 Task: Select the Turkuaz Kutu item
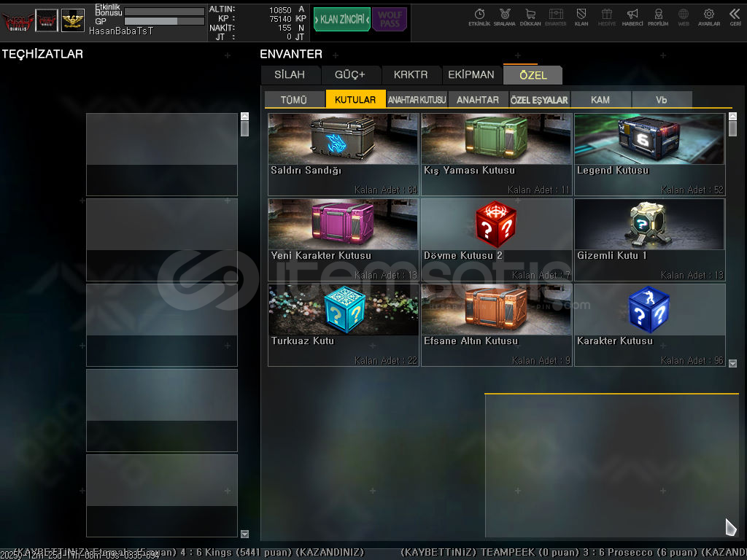click(x=343, y=324)
